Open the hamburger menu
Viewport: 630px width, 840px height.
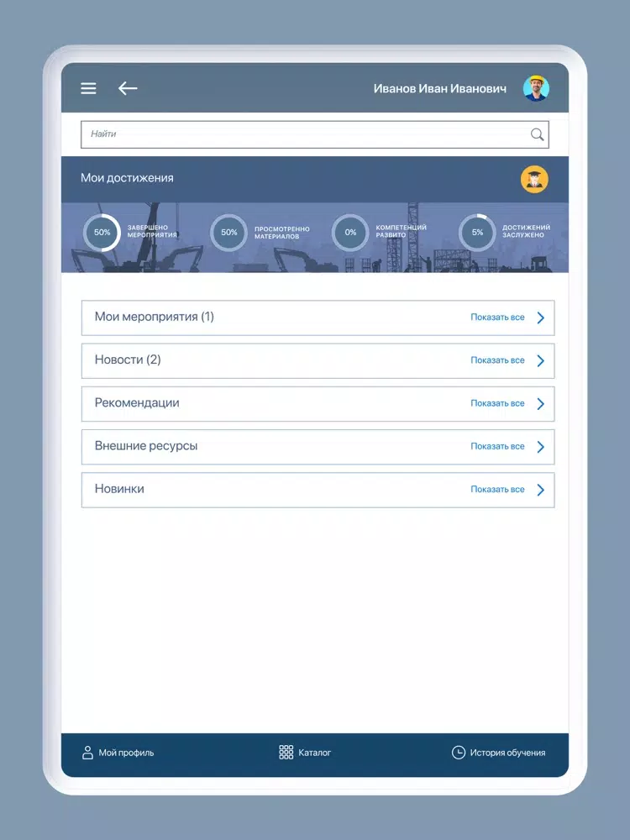pyautogui.click(x=88, y=88)
